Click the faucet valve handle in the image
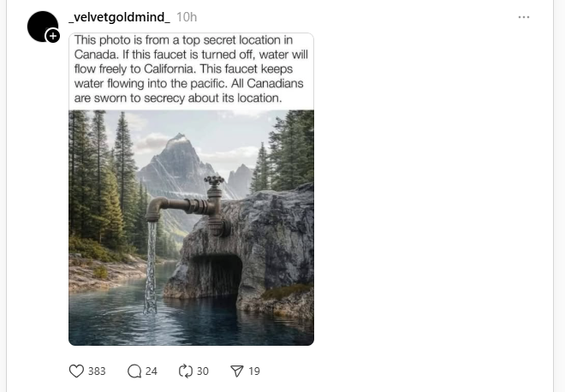The image size is (565, 392). pyautogui.click(x=214, y=181)
